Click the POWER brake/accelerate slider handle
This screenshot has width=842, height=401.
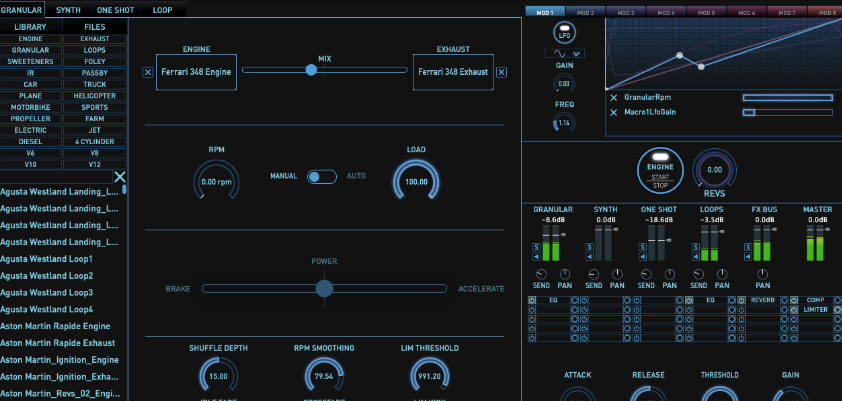coord(324,288)
